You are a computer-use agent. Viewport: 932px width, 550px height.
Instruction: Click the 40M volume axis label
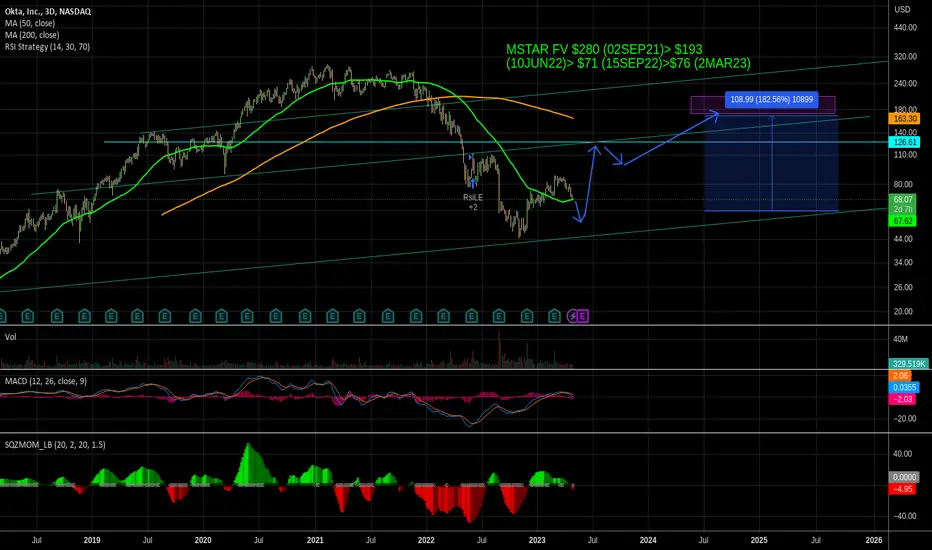click(x=900, y=340)
